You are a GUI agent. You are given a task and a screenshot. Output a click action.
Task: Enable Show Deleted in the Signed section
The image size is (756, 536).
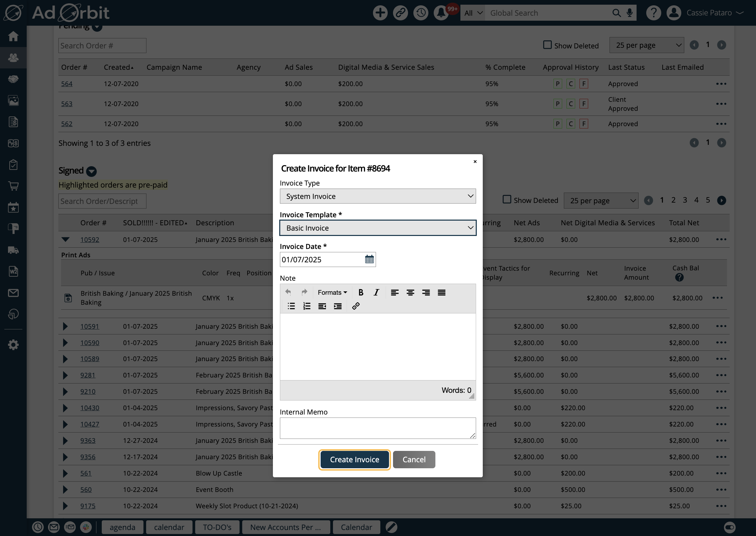507,199
